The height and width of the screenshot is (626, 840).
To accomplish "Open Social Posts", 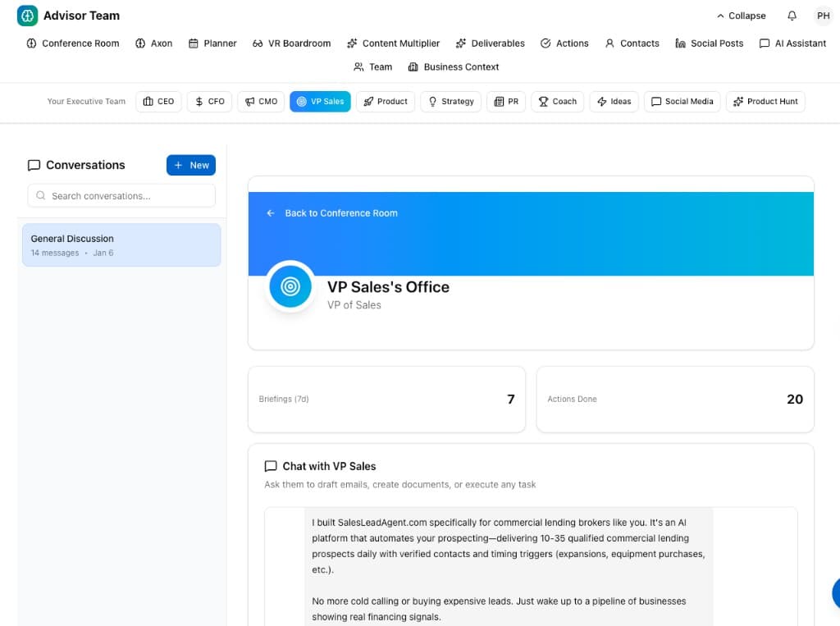I will tap(709, 43).
